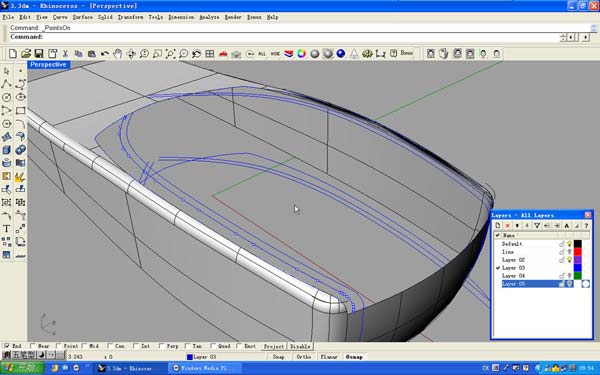600x375 pixels.
Task: Click the command history scroll arrow
Action: 593,28
